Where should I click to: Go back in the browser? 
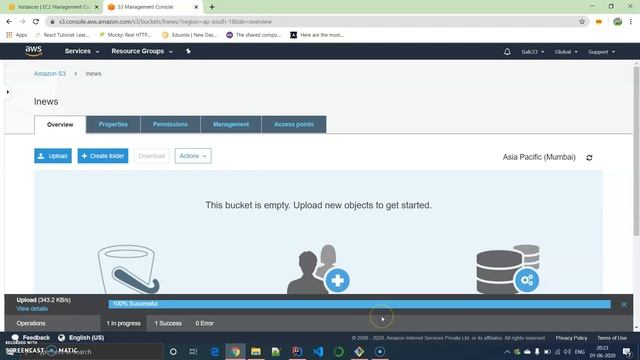[9, 22]
